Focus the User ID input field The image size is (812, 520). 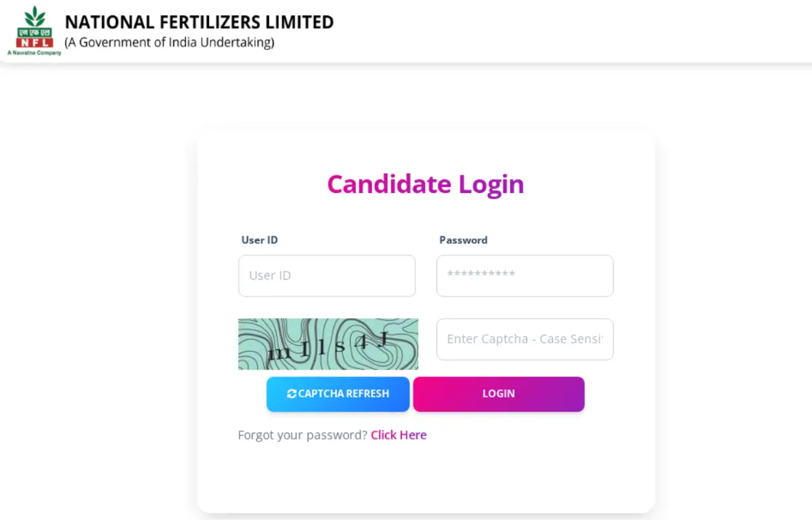click(327, 276)
